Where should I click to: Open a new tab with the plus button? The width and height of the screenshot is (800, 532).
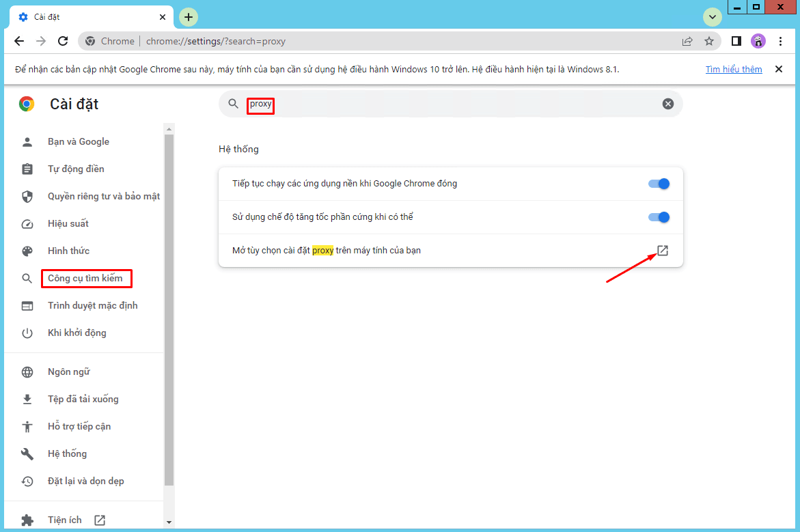[x=189, y=17]
